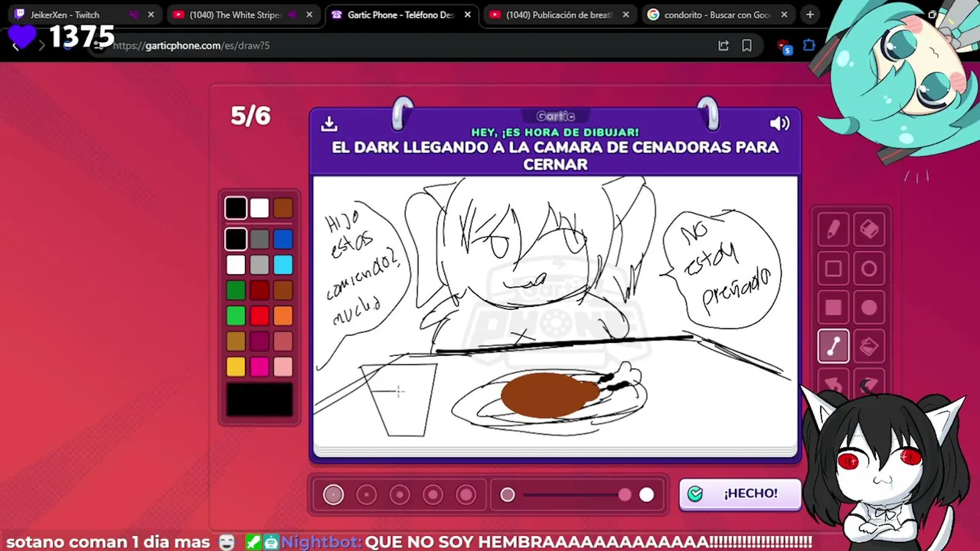
Task: Select the eraser tool
Action: coord(869,230)
